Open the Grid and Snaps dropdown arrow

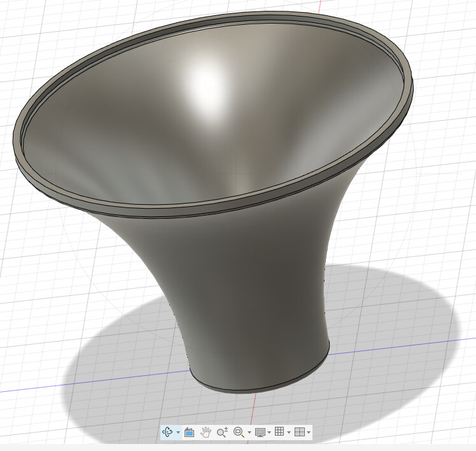289,433
